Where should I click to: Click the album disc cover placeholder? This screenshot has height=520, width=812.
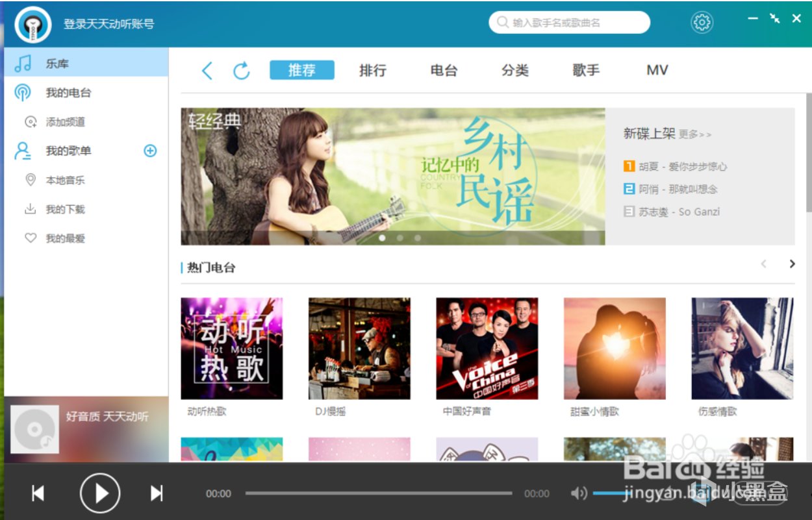35,429
